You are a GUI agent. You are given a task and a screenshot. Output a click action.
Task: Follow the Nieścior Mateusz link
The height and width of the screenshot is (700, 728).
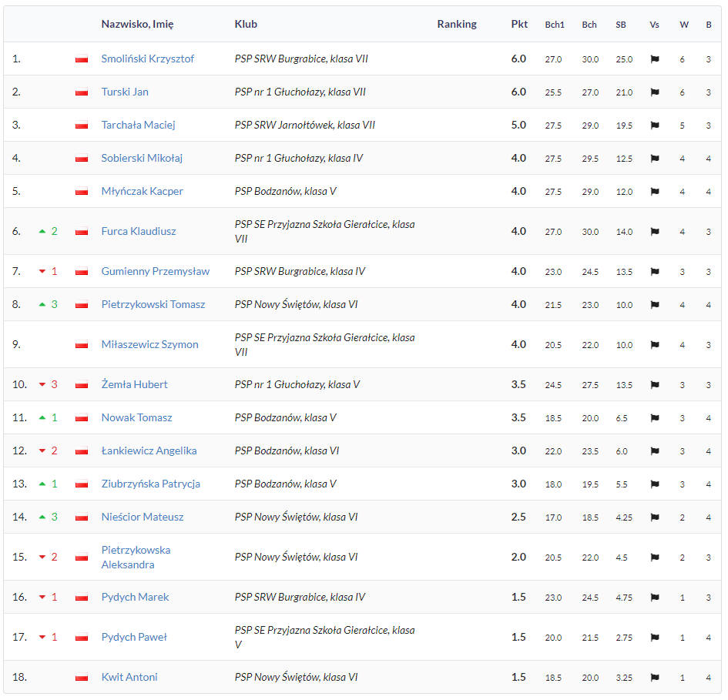(x=143, y=517)
